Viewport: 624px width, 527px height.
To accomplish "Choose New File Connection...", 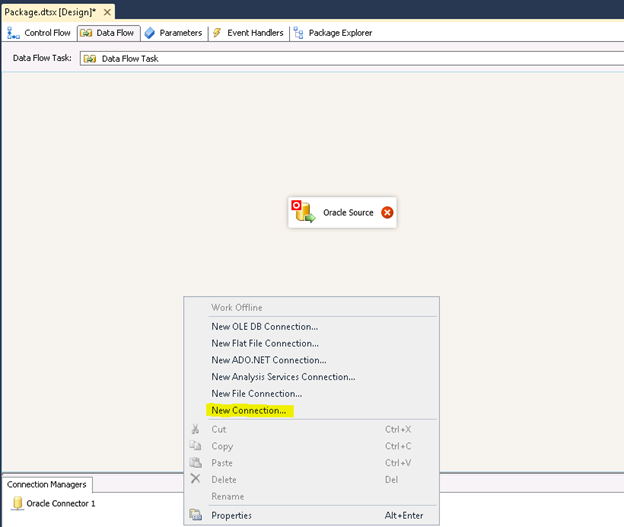I will pos(312,393).
